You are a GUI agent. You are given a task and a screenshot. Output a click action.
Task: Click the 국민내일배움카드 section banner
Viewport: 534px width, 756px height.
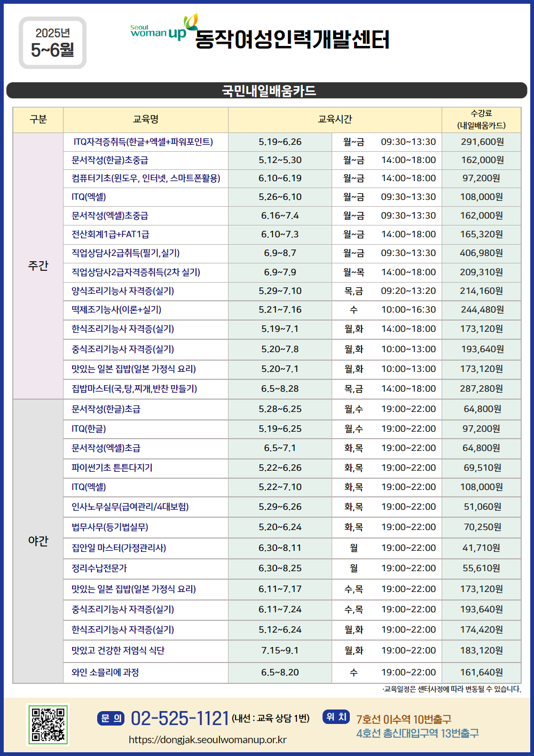click(267, 90)
